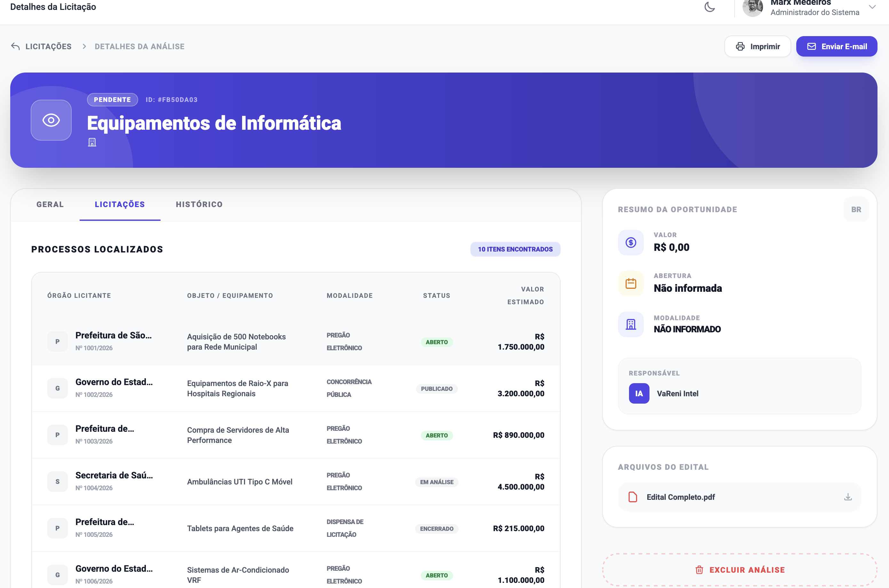Click the Encerrado status badge

(x=437, y=529)
